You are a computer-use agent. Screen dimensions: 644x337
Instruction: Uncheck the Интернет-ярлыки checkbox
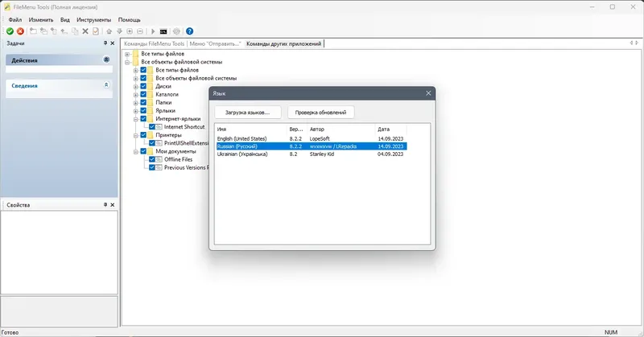(x=143, y=118)
